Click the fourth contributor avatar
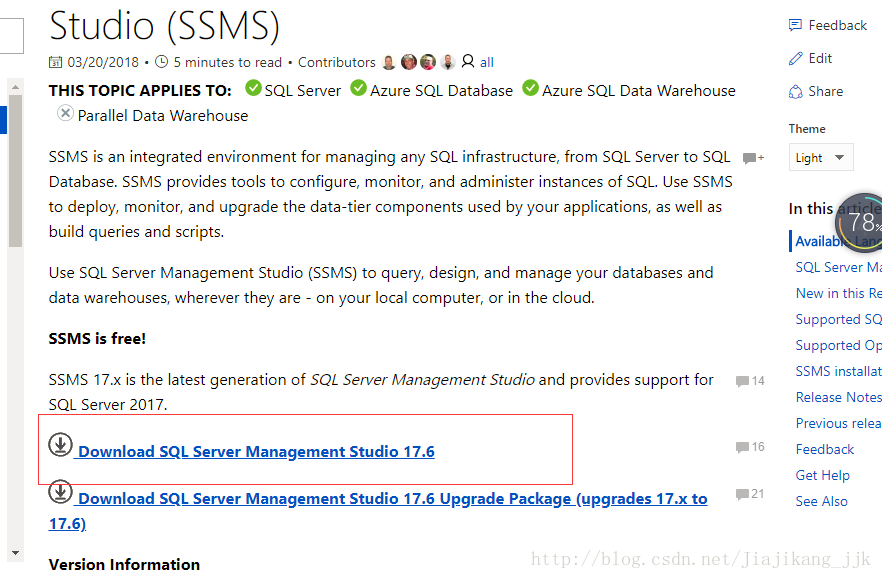The image size is (882, 579). pyautogui.click(x=448, y=62)
